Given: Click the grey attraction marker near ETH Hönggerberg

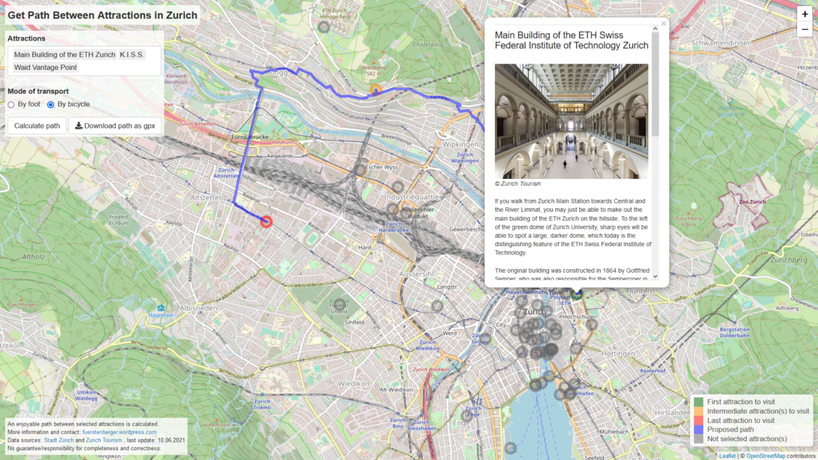Looking at the screenshot, I should tap(323, 27).
